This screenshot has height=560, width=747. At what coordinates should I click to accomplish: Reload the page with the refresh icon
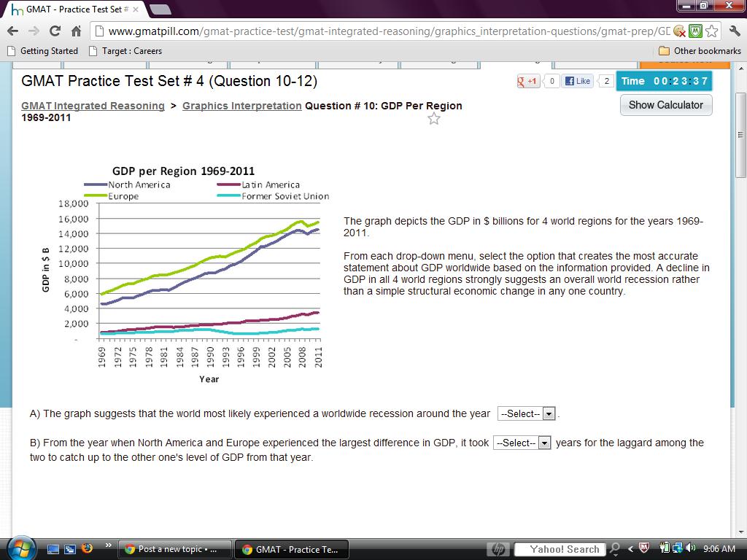coord(55,31)
